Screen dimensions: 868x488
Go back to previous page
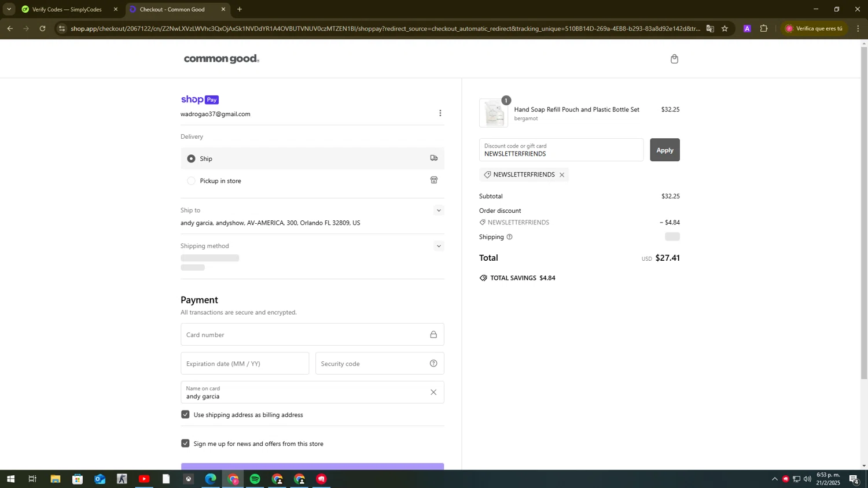(10, 28)
